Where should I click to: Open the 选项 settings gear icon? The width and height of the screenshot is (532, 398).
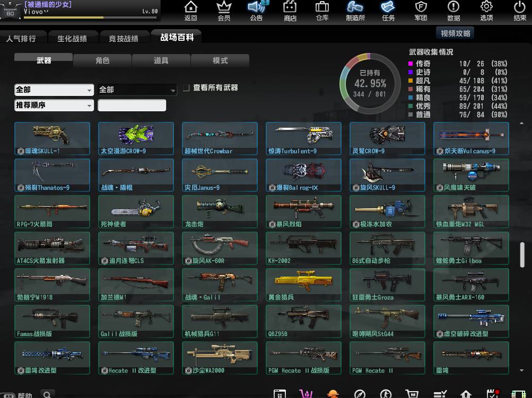point(486,11)
